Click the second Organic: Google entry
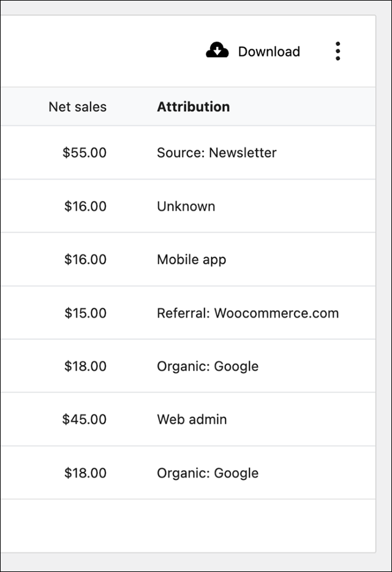 [206, 473]
